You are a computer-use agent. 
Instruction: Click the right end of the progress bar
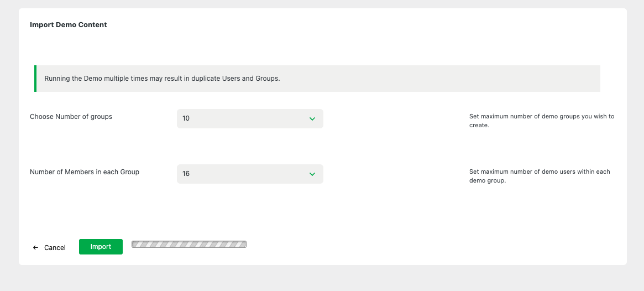point(243,244)
